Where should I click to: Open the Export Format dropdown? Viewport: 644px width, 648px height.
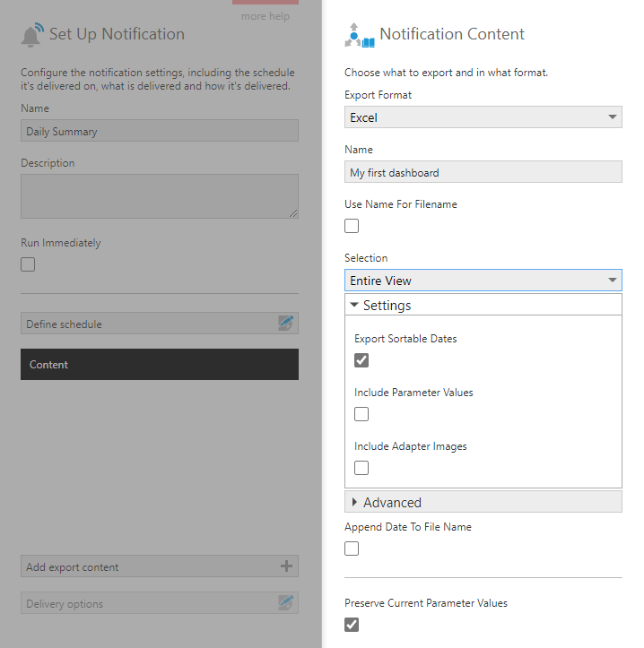point(483,117)
